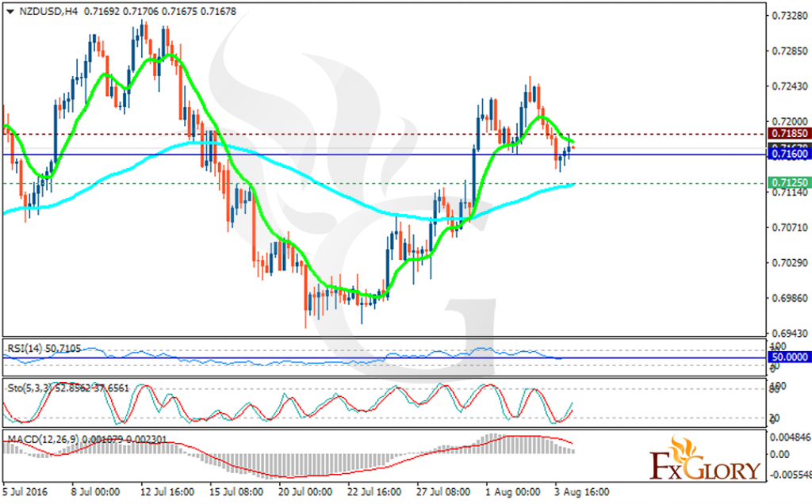Select the 50.0000 RSI level label
812x504 pixels.
point(790,357)
